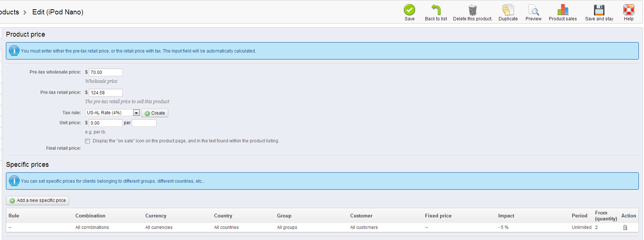Click Delete this product trash icon
The width and height of the screenshot is (644, 240).
(x=473, y=10)
